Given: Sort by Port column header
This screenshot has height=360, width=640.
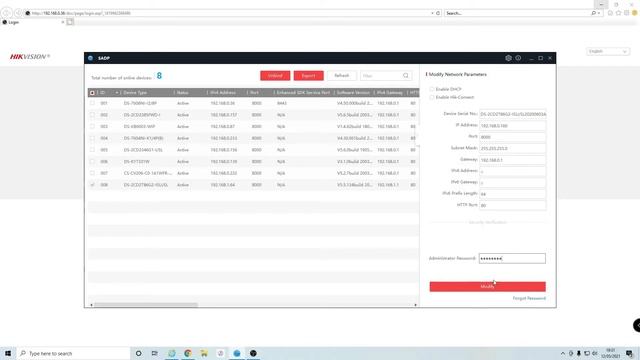Looking at the screenshot, I should click(254, 93).
